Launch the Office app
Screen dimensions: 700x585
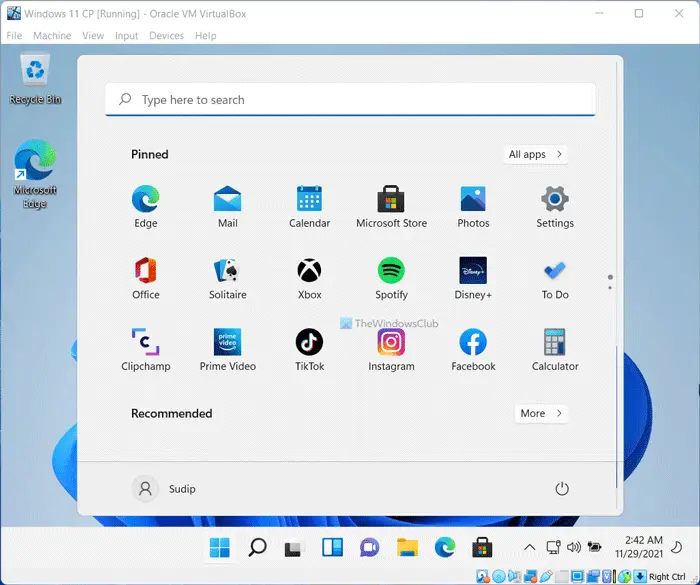146,278
